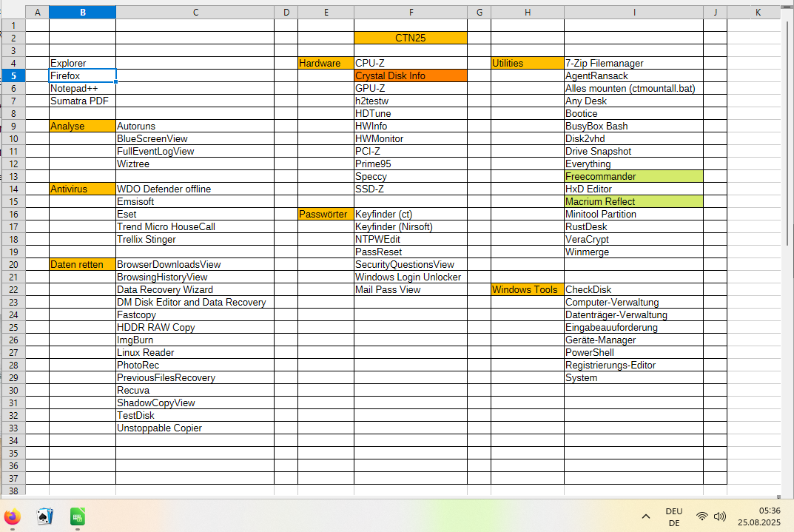The width and height of the screenshot is (794, 532).
Task: Select the BlueScreenView cell
Action: point(195,138)
